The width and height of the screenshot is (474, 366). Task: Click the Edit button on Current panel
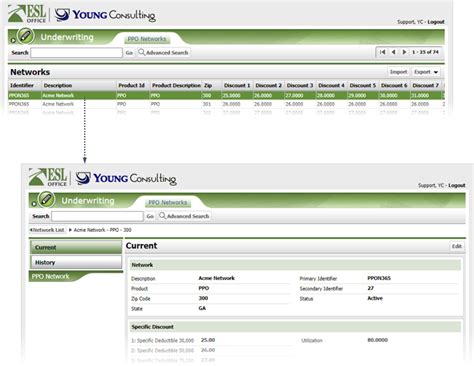tap(457, 246)
